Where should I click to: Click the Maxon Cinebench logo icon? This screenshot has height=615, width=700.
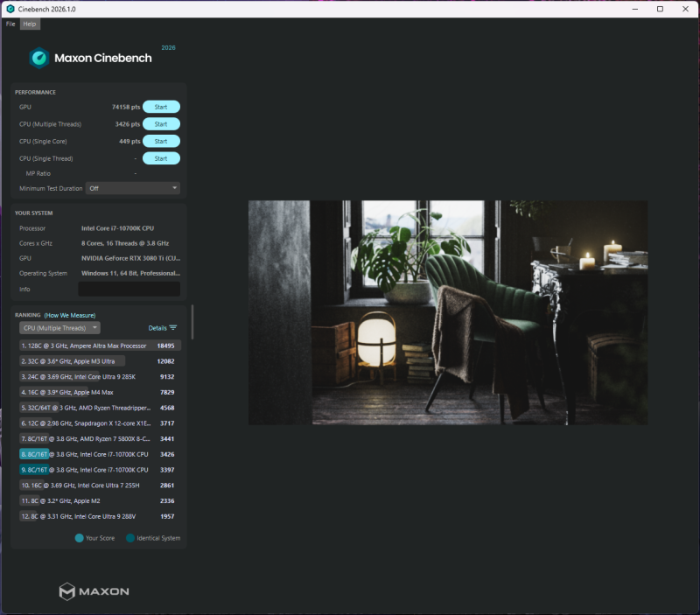click(38, 58)
